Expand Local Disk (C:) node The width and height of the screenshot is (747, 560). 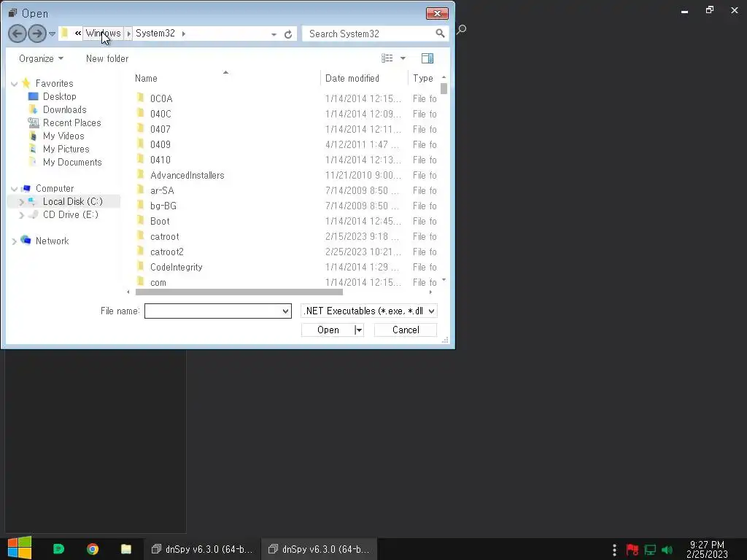(21, 202)
